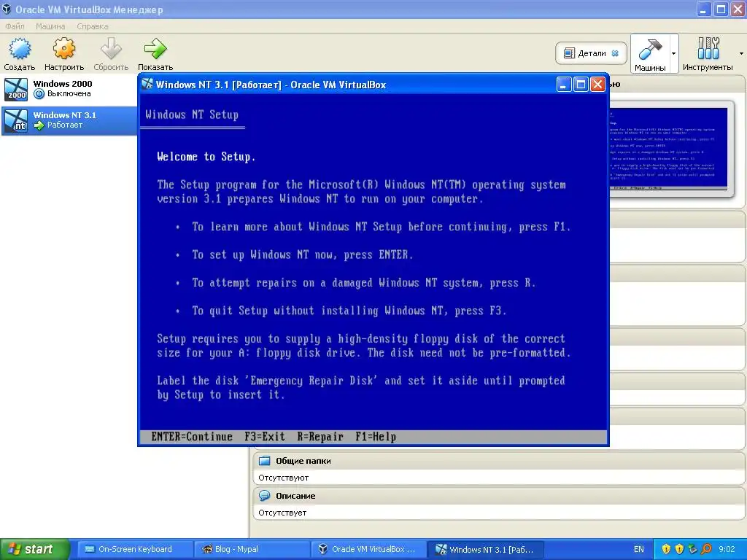
Task: Click the Детали button
Action: pos(591,52)
